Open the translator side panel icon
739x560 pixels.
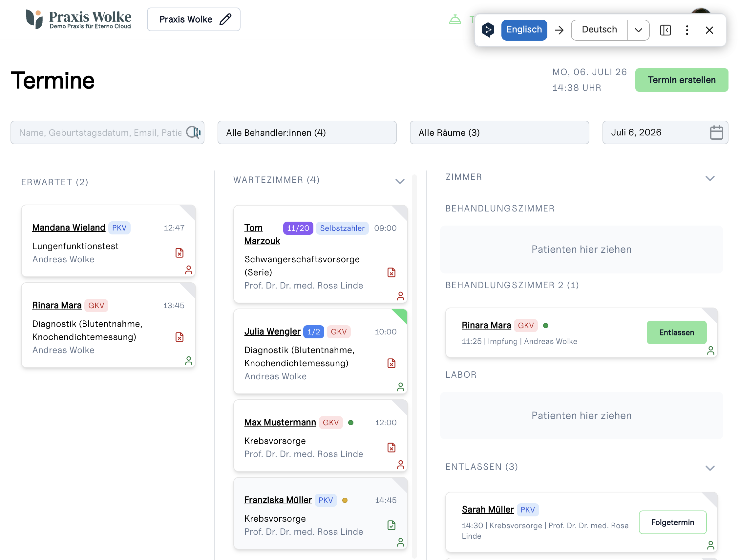(x=665, y=30)
